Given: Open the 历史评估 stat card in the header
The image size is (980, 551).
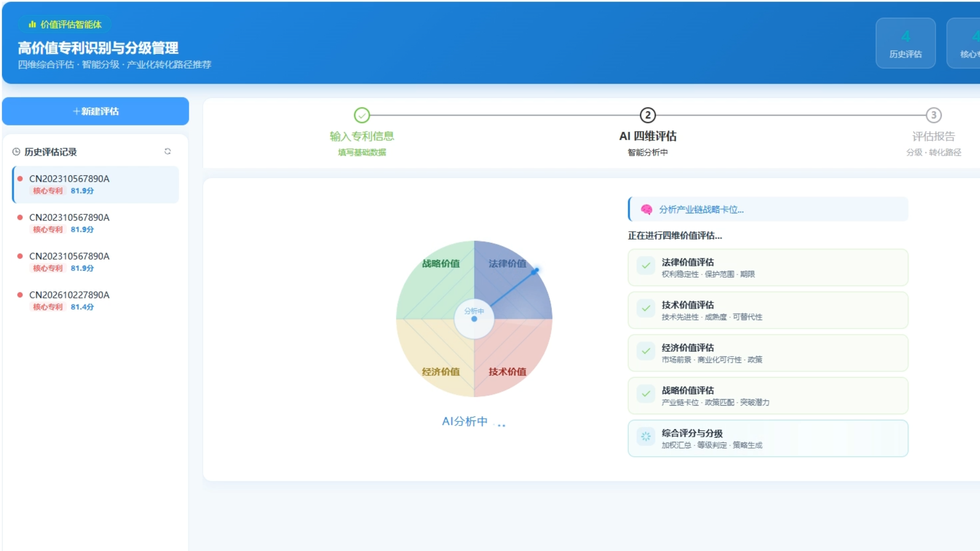Looking at the screenshot, I should pyautogui.click(x=905, y=43).
